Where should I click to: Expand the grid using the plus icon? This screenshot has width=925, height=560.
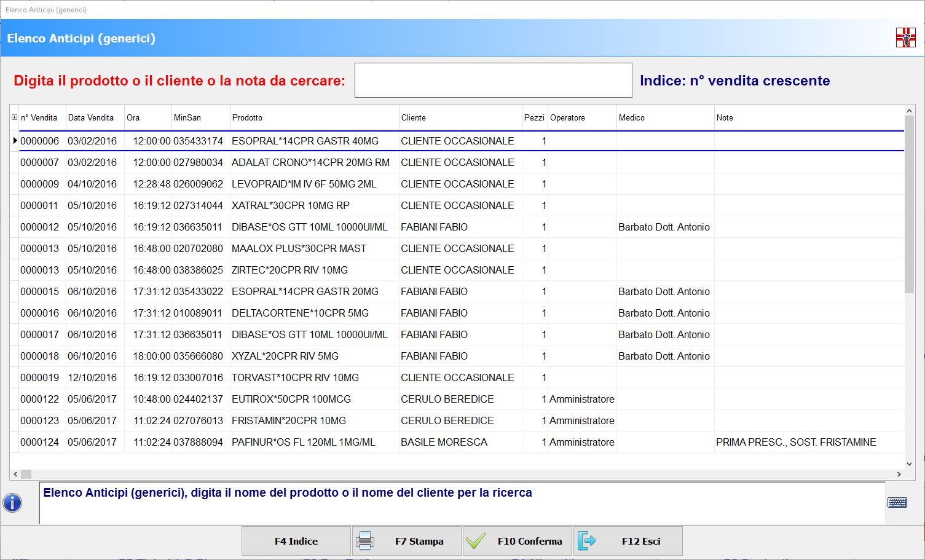[14, 117]
